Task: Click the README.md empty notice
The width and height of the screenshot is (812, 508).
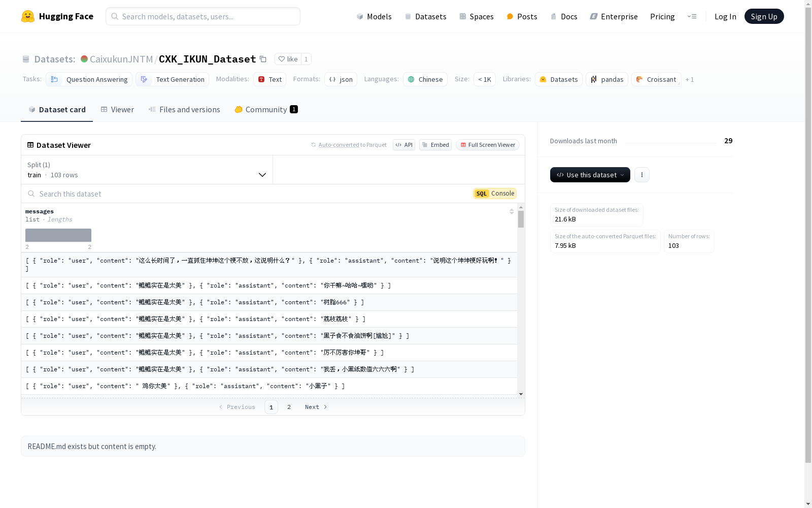Action: [x=273, y=447]
